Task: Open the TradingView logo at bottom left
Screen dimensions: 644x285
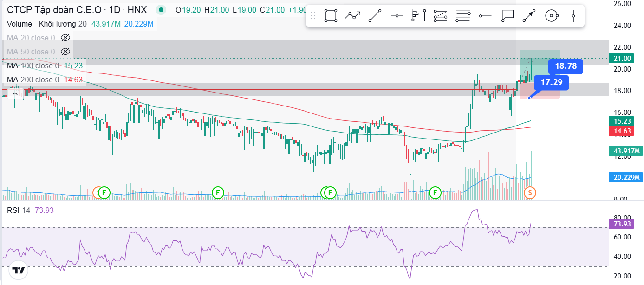Action: pos(19,270)
